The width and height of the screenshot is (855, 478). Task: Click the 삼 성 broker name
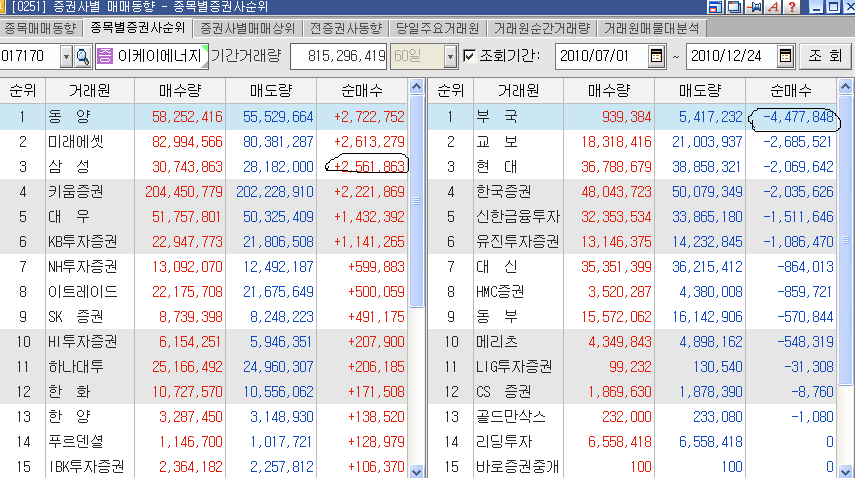click(69, 167)
